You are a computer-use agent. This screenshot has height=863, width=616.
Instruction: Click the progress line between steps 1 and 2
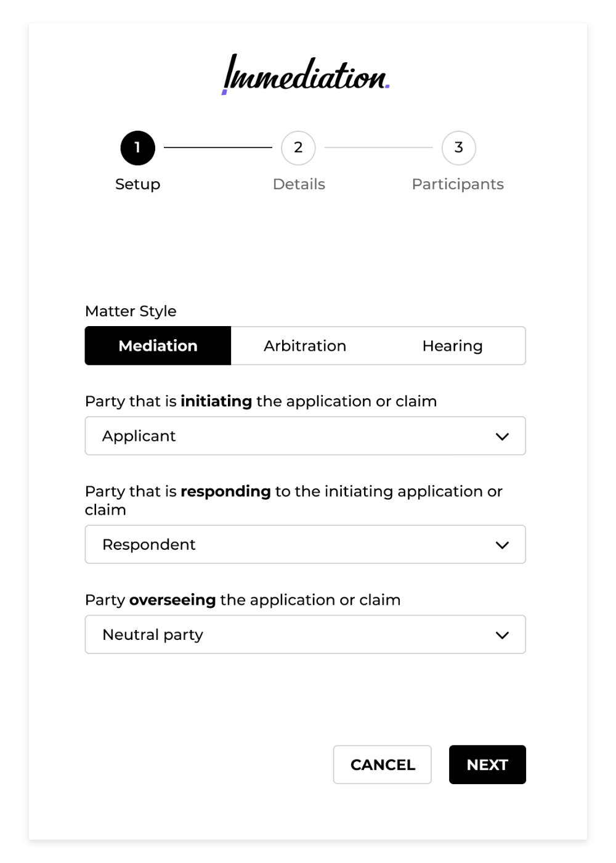click(x=218, y=147)
